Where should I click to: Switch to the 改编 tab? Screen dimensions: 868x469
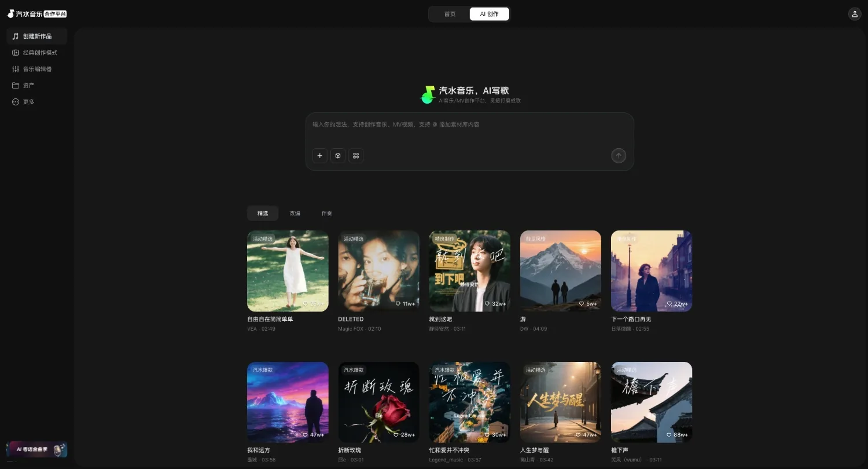(295, 214)
